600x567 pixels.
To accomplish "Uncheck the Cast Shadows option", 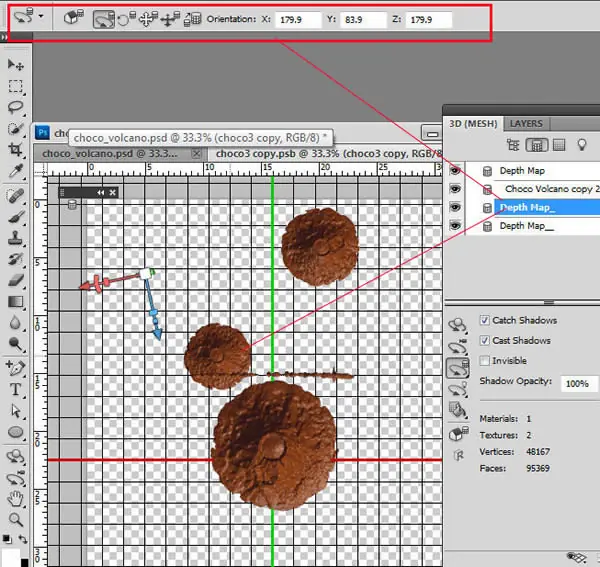I will pyautogui.click(x=484, y=340).
